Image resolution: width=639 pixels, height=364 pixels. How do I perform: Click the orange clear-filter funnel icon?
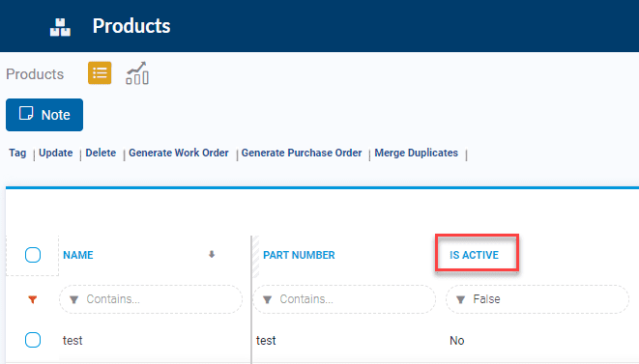pyautogui.click(x=33, y=299)
